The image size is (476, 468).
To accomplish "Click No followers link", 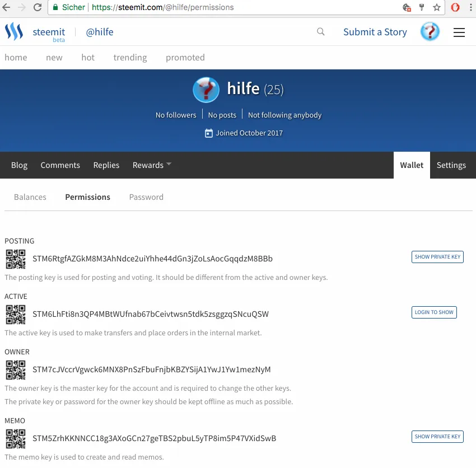I will pyautogui.click(x=176, y=115).
